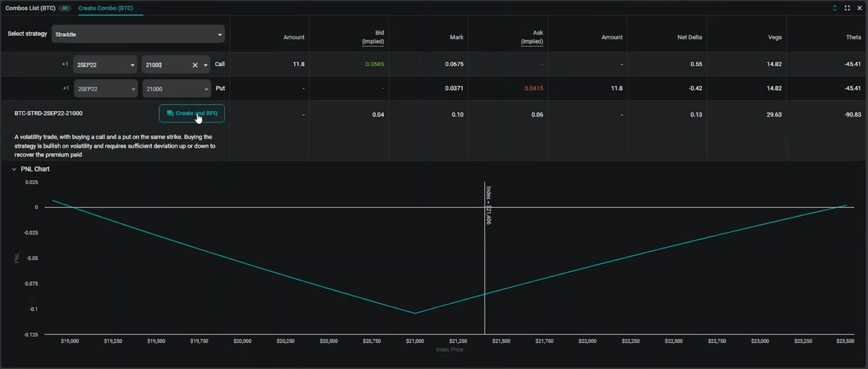Clear the Call row strike with the X icon

[x=195, y=65]
